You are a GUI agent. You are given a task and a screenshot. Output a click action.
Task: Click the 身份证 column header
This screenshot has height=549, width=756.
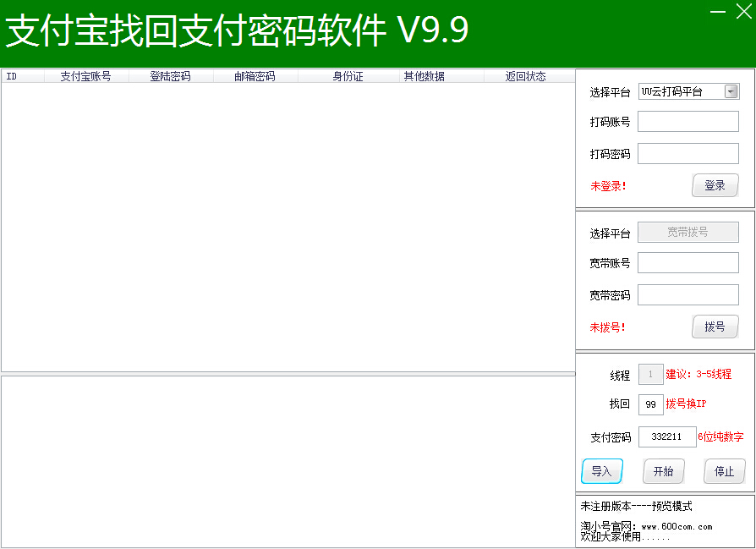coord(348,76)
